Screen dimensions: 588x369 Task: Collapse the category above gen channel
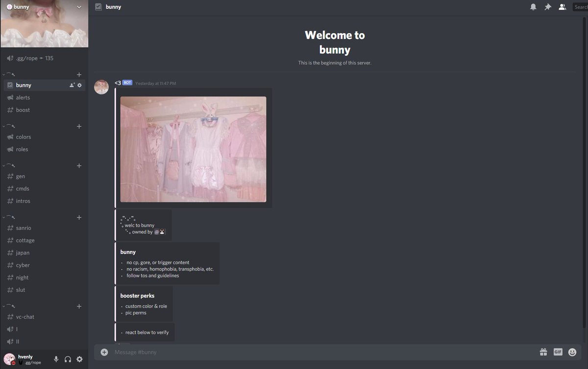pyautogui.click(x=9, y=166)
